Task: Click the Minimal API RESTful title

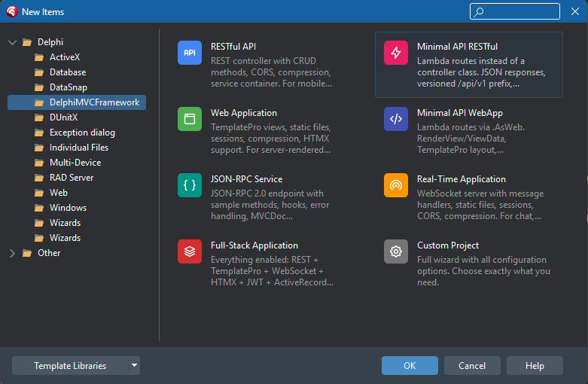Action: pyautogui.click(x=457, y=47)
